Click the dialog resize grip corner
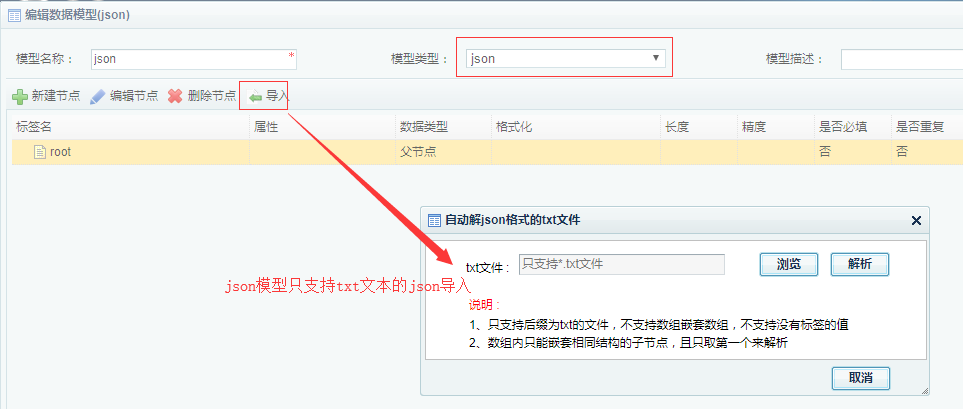This screenshot has width=963, height=409. pos(925,391)
